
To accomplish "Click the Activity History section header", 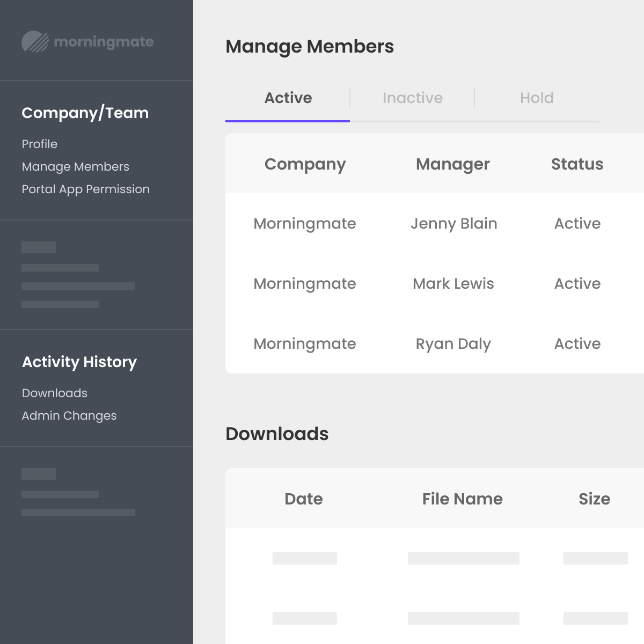I will coord(79,362).
